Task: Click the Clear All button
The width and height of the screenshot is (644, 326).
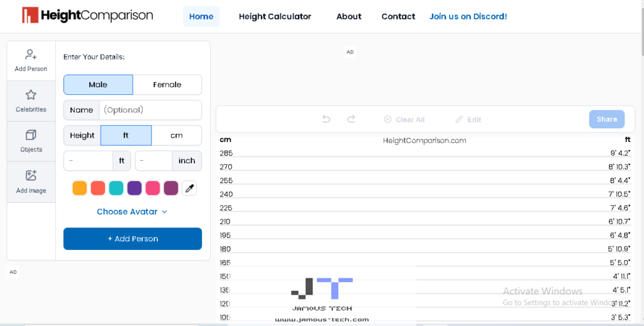Action: [x=404, y=119]
